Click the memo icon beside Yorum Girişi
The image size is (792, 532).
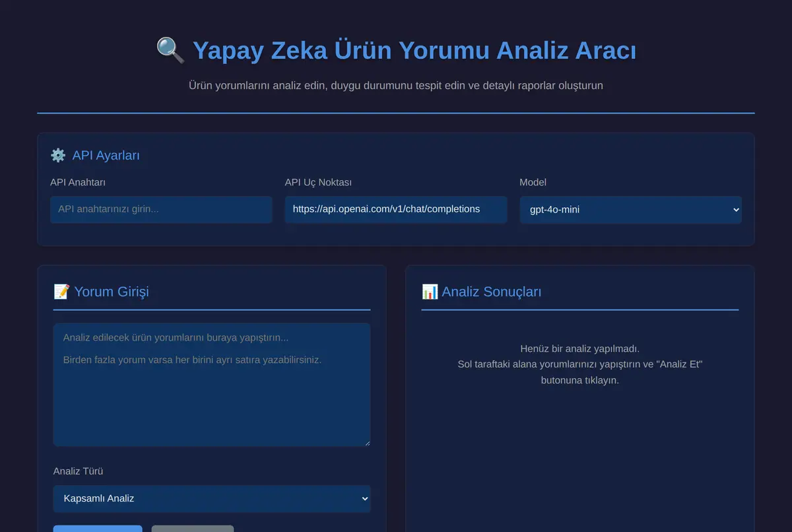pos(61,291)
